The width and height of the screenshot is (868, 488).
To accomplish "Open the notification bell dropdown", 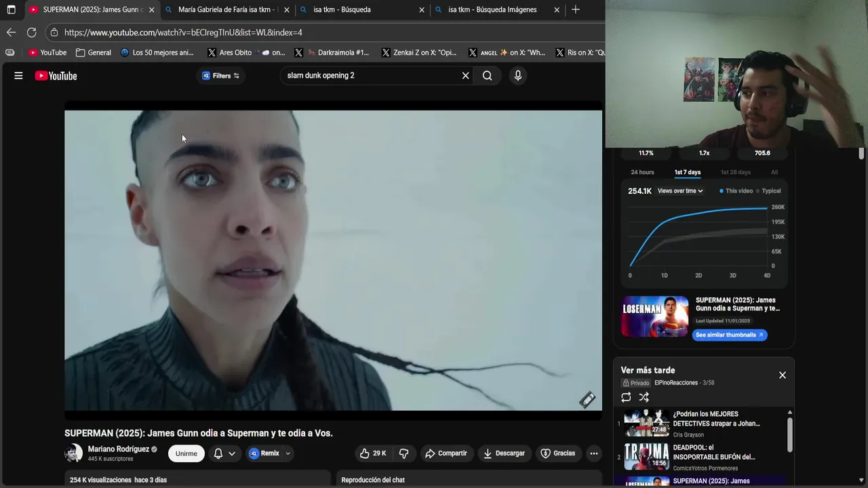I will pos(224,453).
